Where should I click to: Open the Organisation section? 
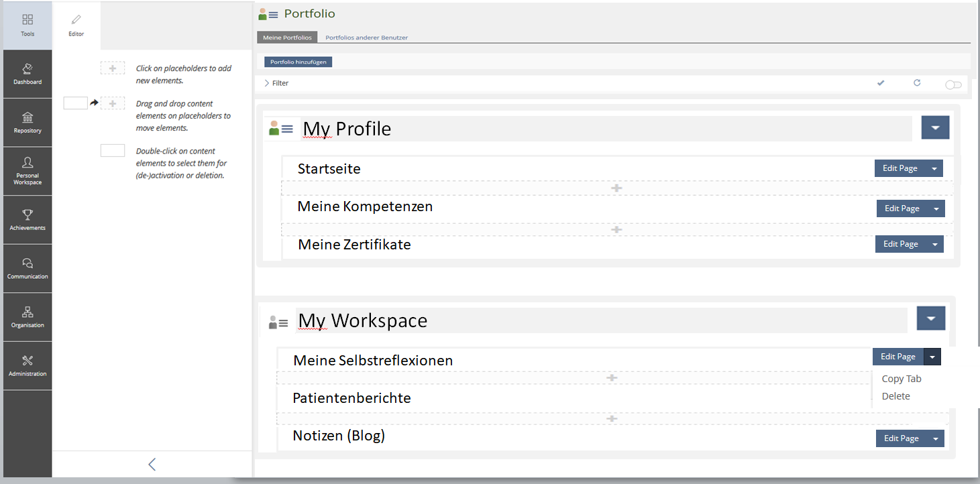click(x=28, y=317)
